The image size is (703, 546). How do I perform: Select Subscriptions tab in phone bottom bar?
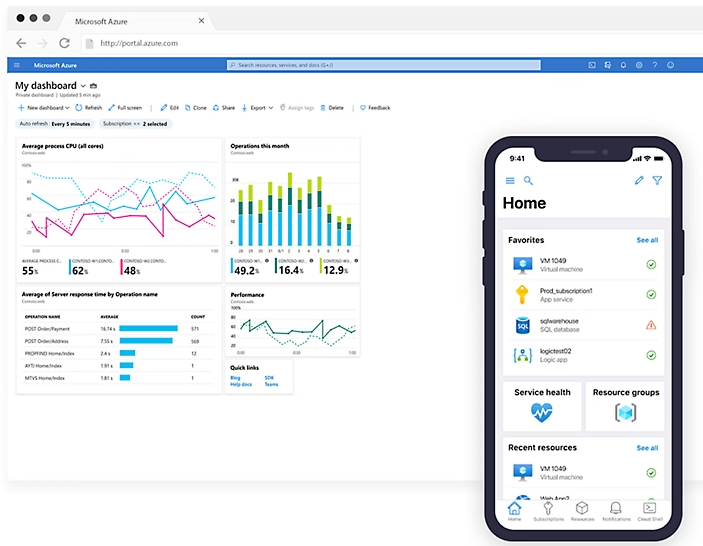point(548,511)
